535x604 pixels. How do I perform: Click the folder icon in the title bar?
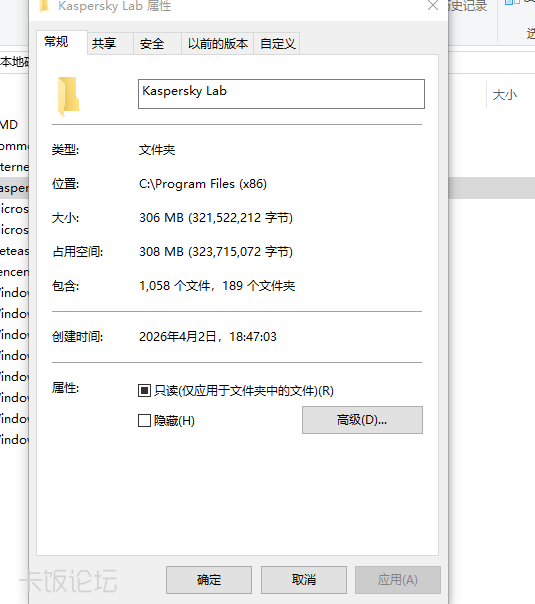coord(44,5)
